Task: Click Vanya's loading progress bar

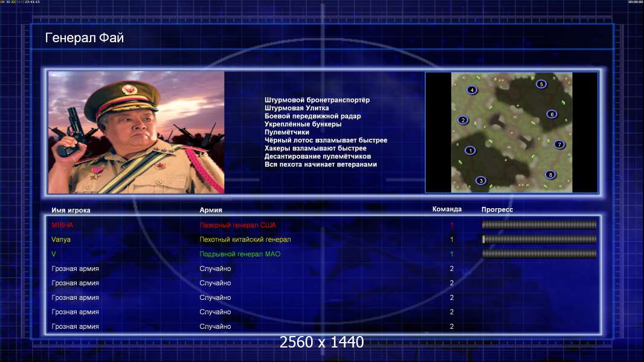Action: pos(539,239)
